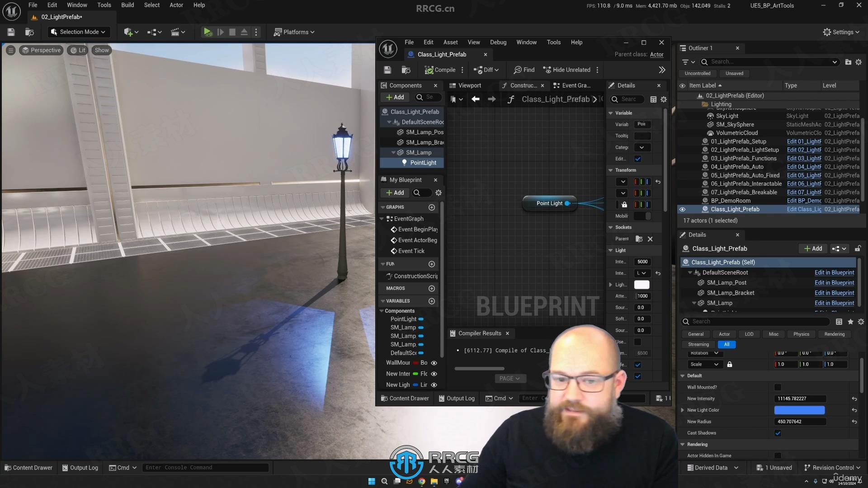Browse to asset in Class_Light_Prefab toolbar

click(x=406, y=70)
